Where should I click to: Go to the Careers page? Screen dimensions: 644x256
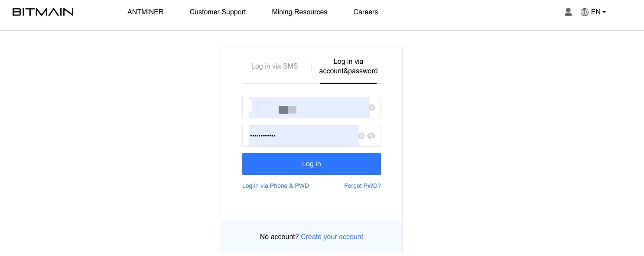tap(366, 12)
